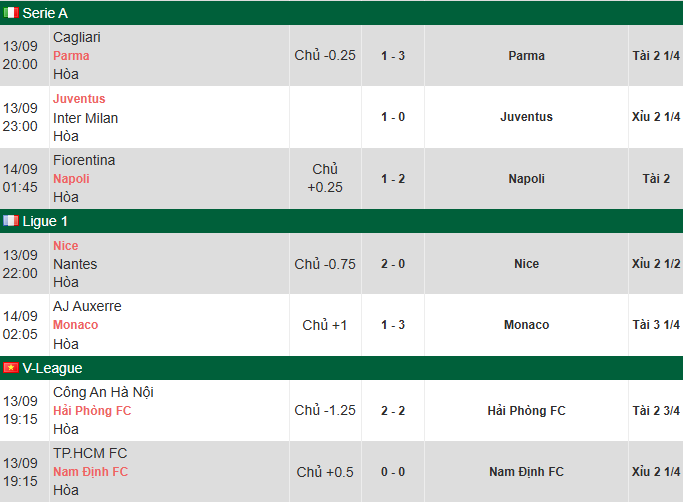Select the 'Tài 3 1/4' over/under pick
683x502 pixels.
656,325
